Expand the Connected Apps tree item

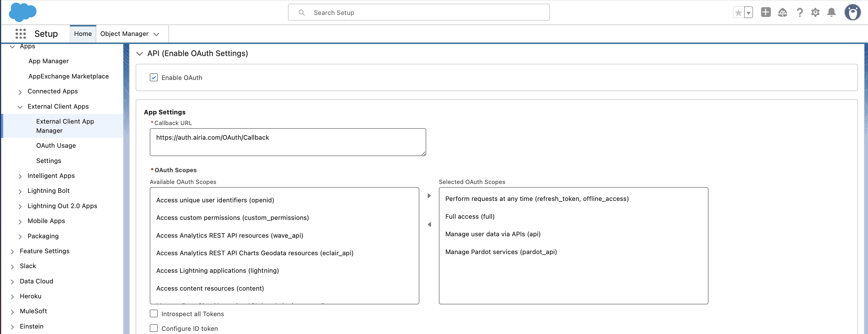click(x=21, y=91)
